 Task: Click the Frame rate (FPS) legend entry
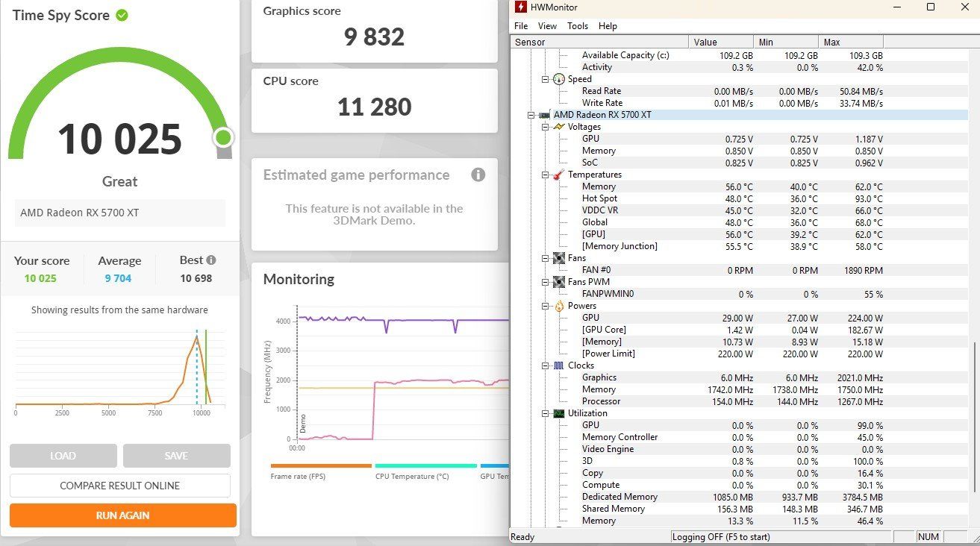click(x=321, y=472)
